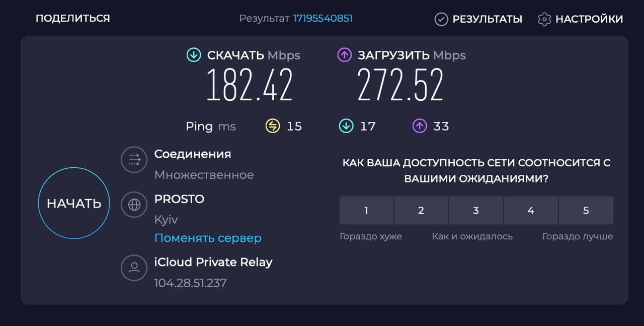The height and width of the screenshot is (326, 644).
Task: Click the user icon next to iCloud Private Relay
Action: tap(134, 268)
